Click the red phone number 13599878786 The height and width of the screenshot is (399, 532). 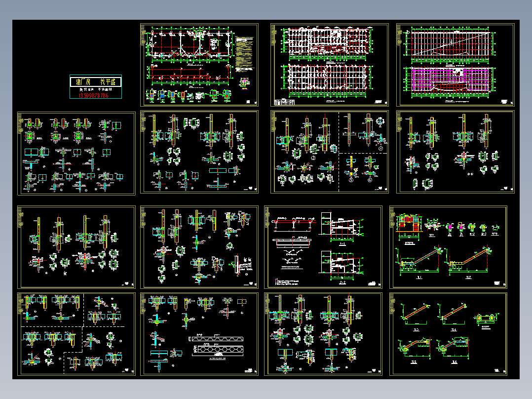click(x=93, y=96)
